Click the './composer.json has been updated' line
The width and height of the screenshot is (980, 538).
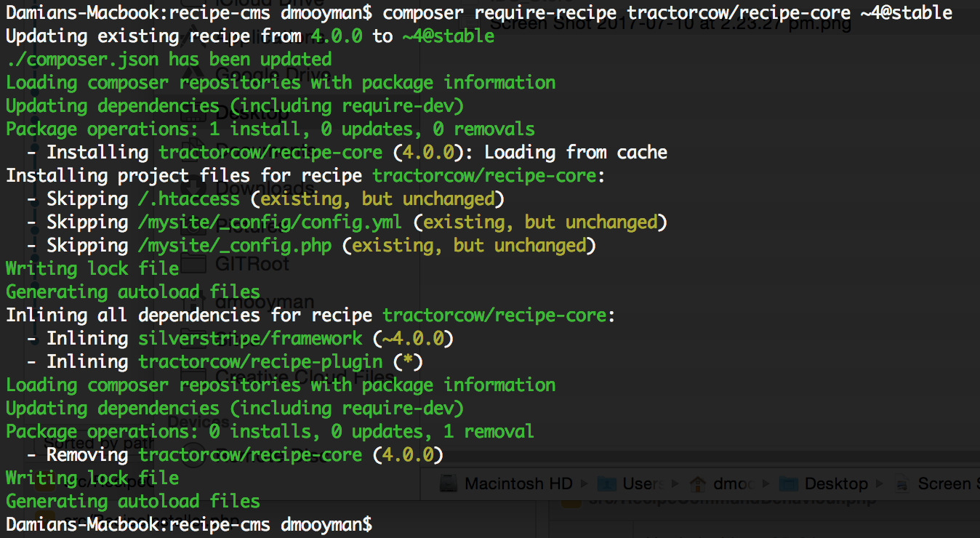click(169, 59)
